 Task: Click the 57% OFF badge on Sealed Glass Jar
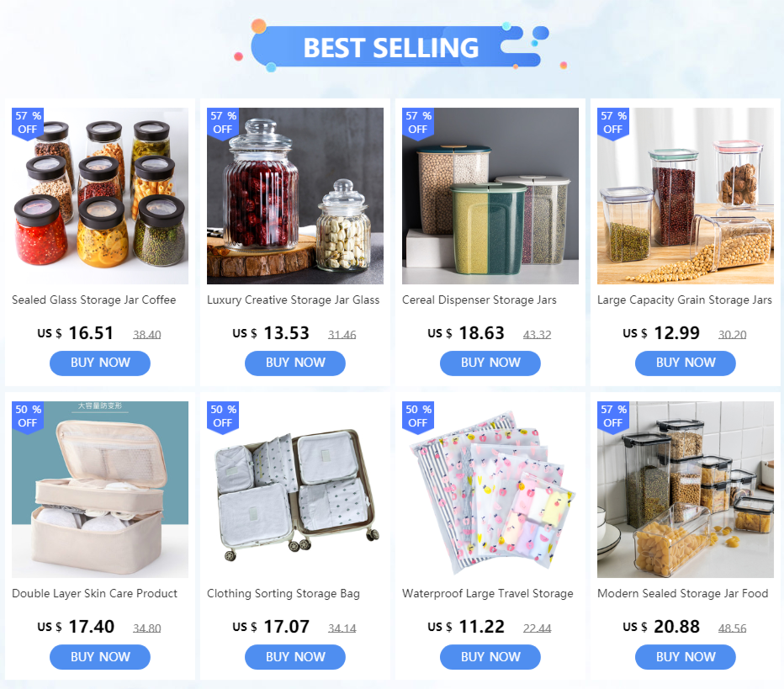pos(28,124)
